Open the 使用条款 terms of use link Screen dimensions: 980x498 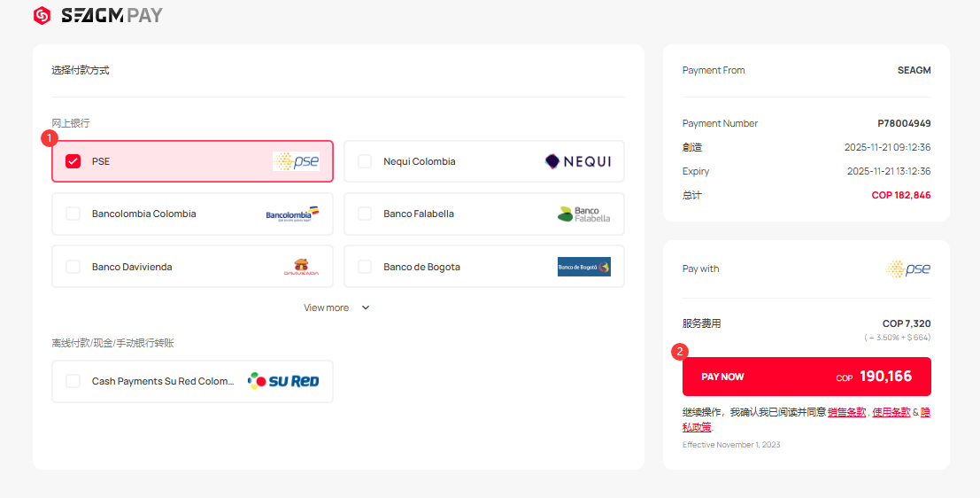(x=891, y=412)
